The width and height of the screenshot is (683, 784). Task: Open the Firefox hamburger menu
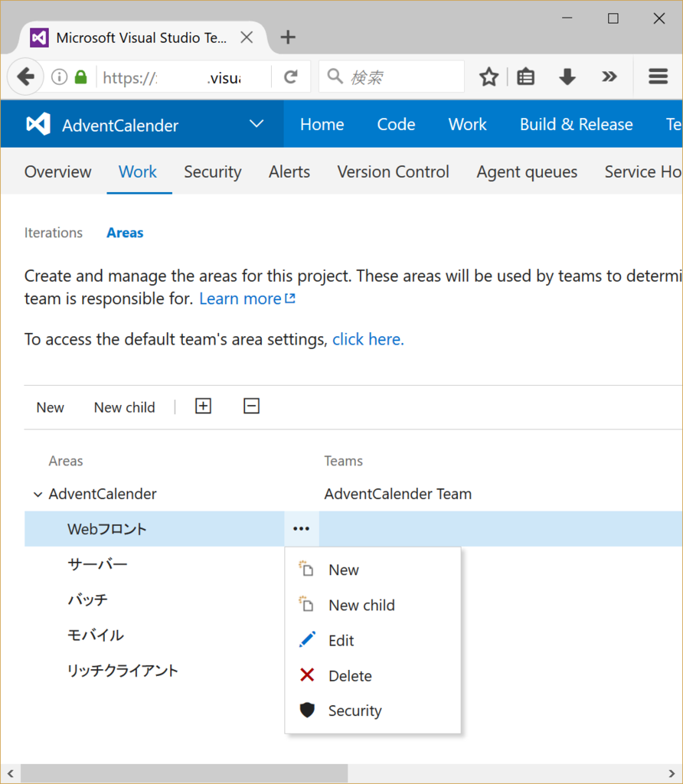pos(658,77)
